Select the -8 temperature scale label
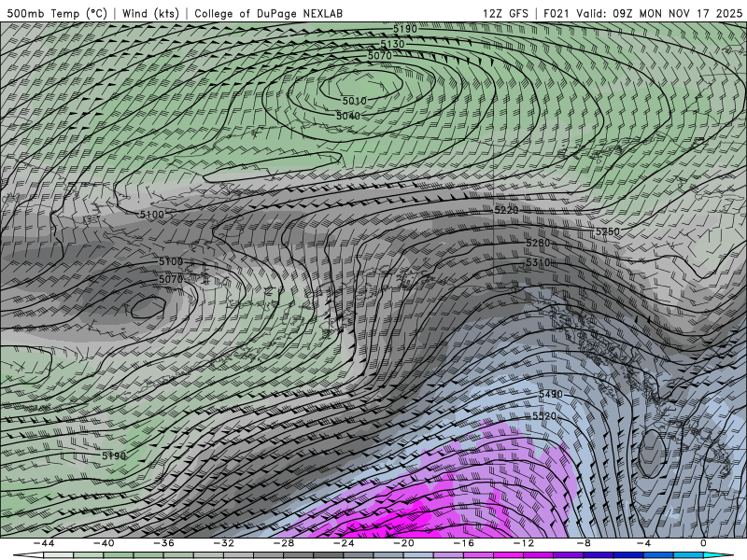The width and height of the screenshot is (747, 560). 584,543
